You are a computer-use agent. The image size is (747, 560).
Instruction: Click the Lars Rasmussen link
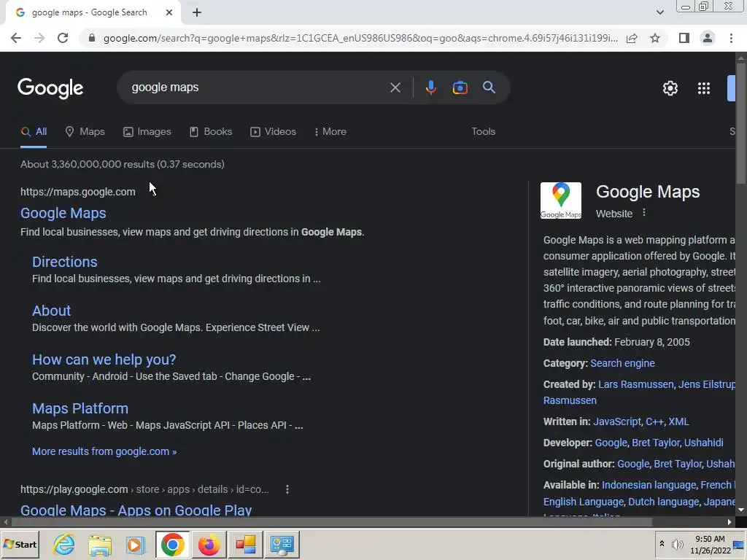click(x=635, y=384)
